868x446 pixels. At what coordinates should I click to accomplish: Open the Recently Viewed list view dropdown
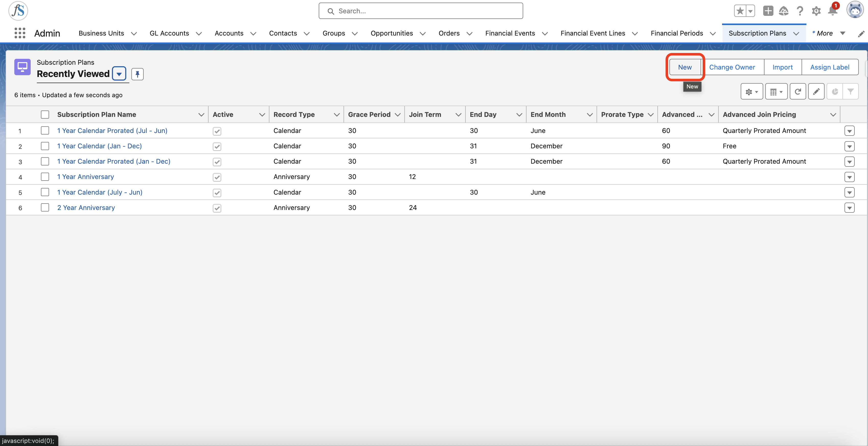point(119,74)
